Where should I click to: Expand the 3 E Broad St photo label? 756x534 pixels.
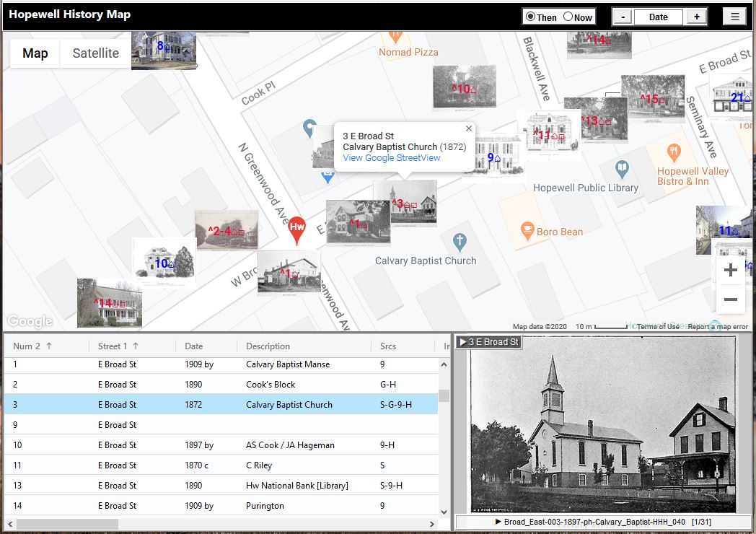click(x=488, y=342)
